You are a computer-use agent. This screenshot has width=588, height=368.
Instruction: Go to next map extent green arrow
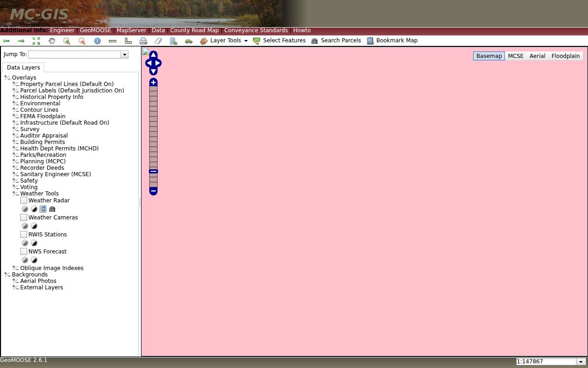(21, 41)
